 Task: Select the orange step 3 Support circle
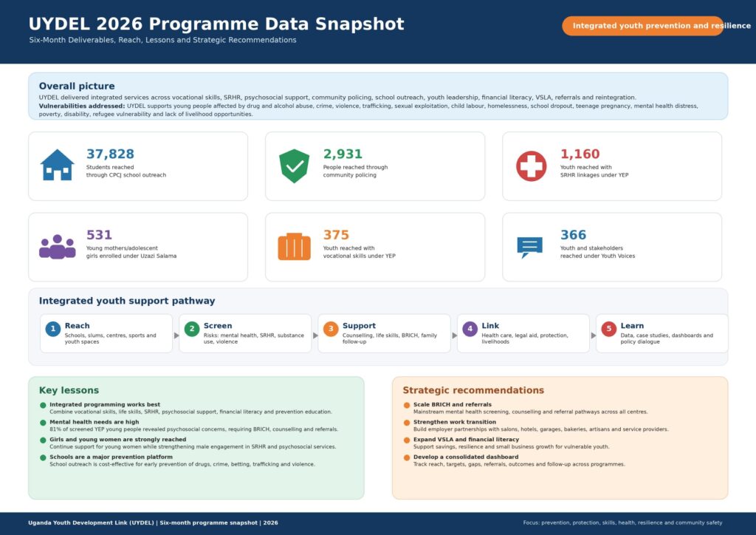coord(331,329)
